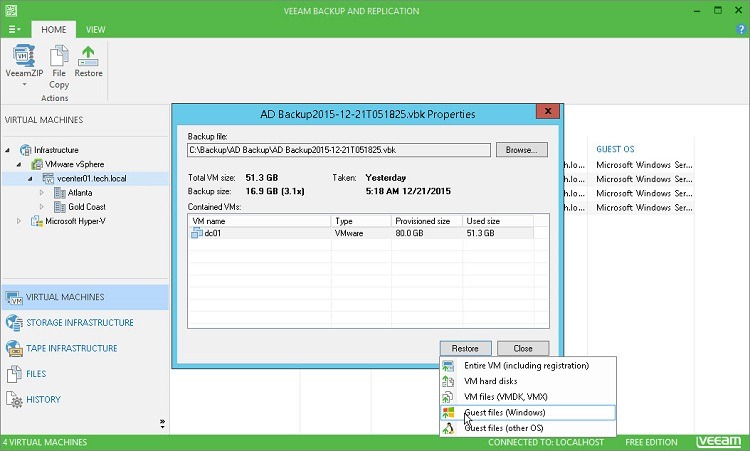The height and width of the screenshot is (451, 750).
Task: Expand navigation pane options chevron
Action: [x=162, y=424]
